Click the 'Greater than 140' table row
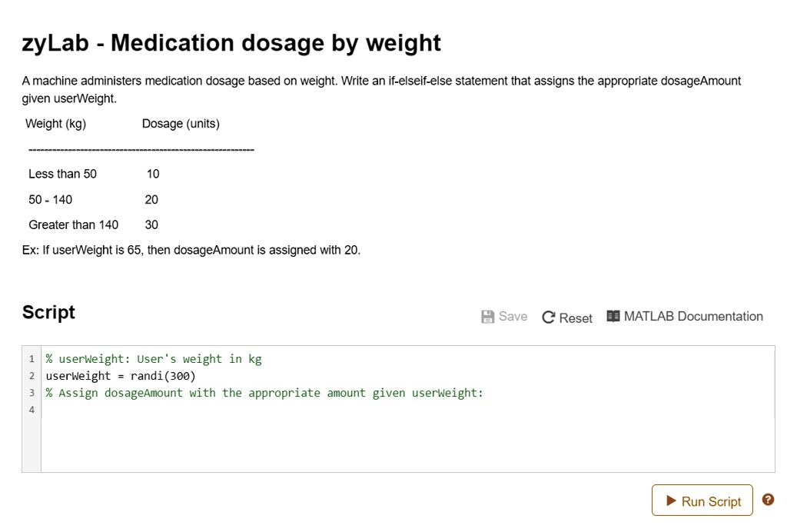The height and width of the screenshot is (532, 787). pyautogui.click(x=93, y=224)
